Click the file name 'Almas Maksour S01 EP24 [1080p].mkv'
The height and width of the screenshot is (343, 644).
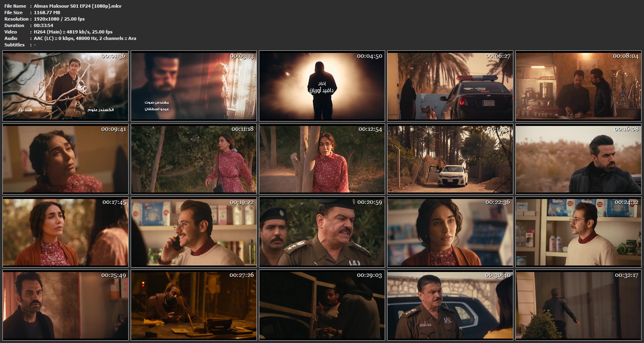tap(77, 6)
